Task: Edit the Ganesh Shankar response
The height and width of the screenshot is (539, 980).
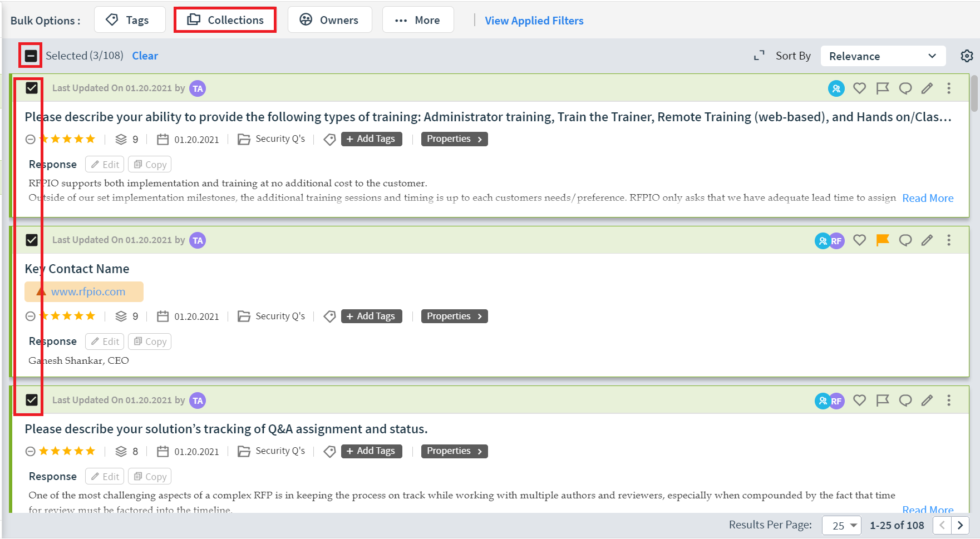Action: 105,342
